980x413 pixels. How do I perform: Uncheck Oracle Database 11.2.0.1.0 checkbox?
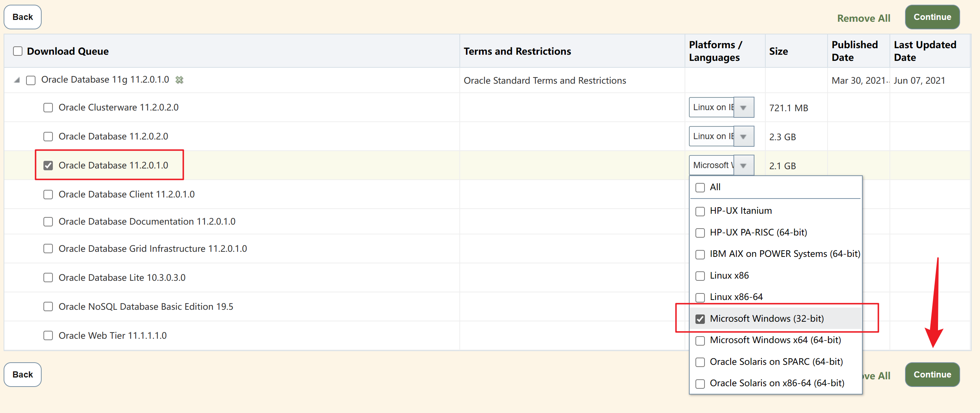pos(48,166)
